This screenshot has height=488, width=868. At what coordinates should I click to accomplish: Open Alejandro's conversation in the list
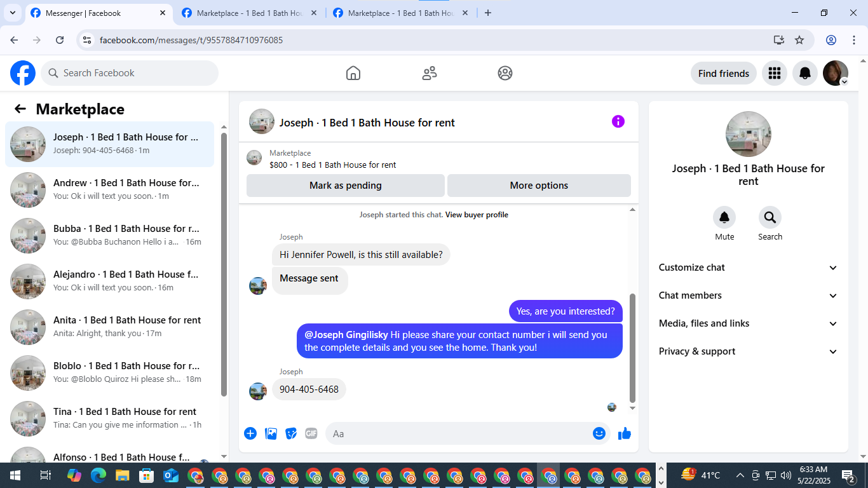coord(110,281)
